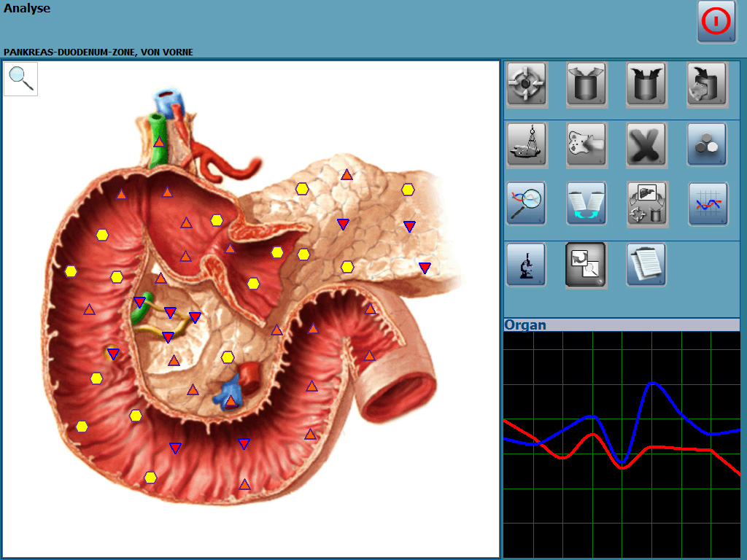Screen dimensions: 747x560
Task: Select the crosshair target with inward arrows
Action: tap(526, 84)
